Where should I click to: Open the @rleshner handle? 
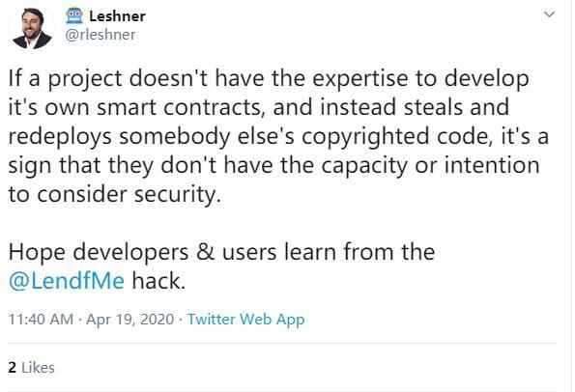(101, 35)
